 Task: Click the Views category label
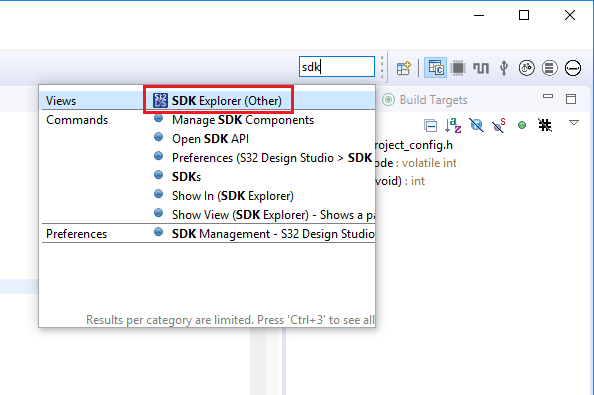point(61,101)
